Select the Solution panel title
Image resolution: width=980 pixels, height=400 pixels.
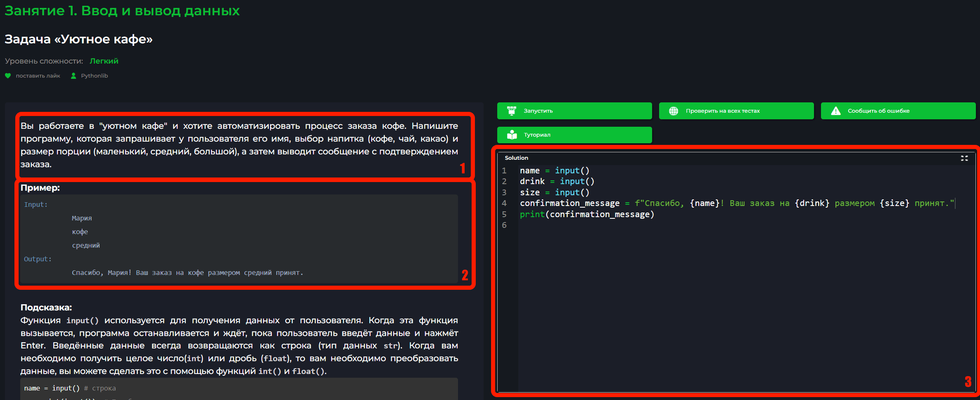pos(516,158)
